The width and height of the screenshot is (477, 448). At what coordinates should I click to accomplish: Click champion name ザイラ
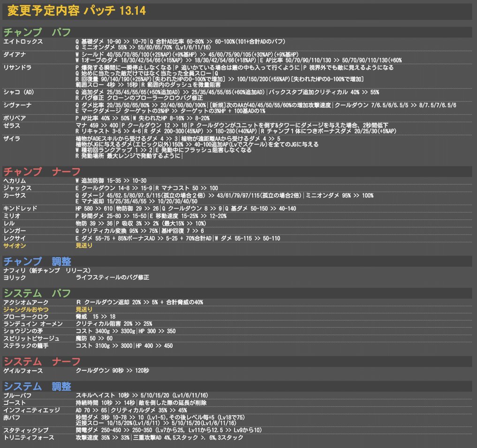pos(12,138)
